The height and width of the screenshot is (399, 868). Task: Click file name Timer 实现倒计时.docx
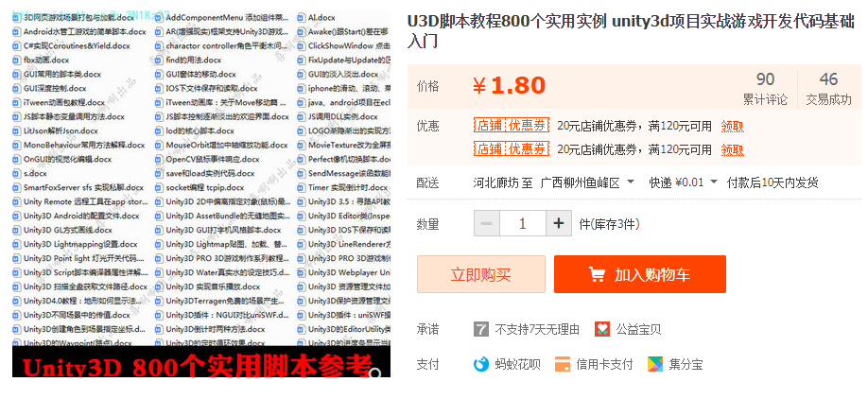[348, 187]
